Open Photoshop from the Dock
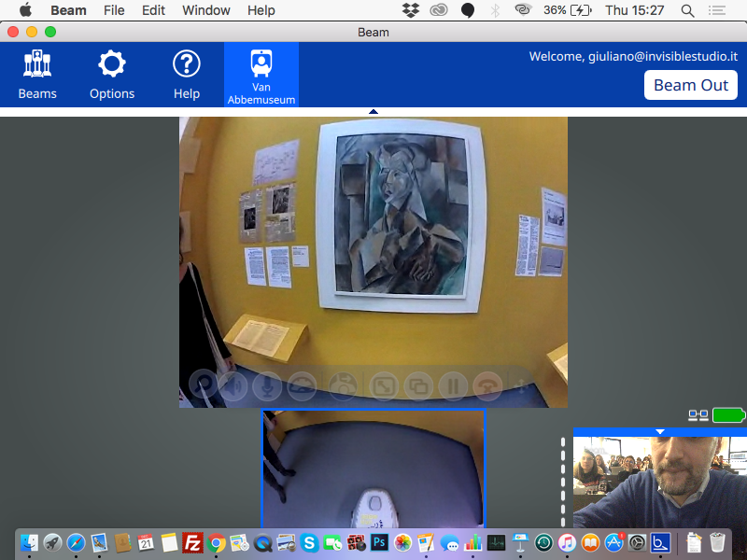 point(379,542)
